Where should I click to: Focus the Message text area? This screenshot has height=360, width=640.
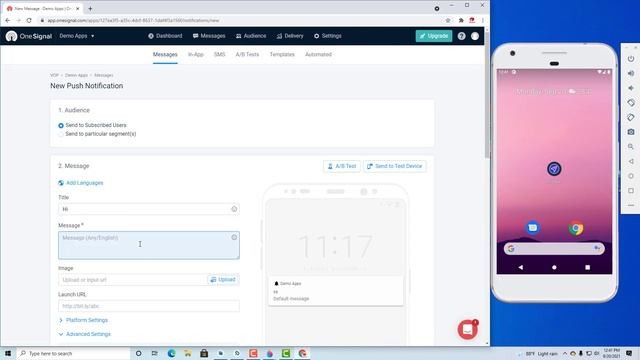tap(149, 245)
